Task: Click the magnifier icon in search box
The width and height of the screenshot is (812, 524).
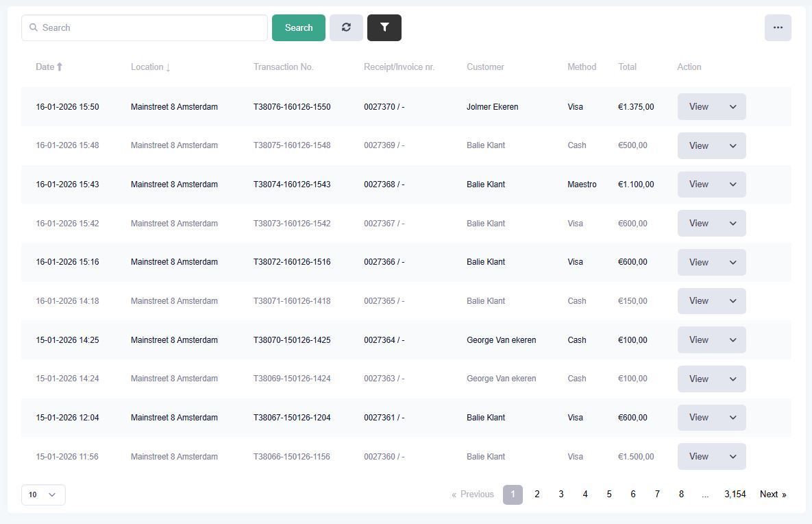Action: pyautogui.click(x=34, y=27)
